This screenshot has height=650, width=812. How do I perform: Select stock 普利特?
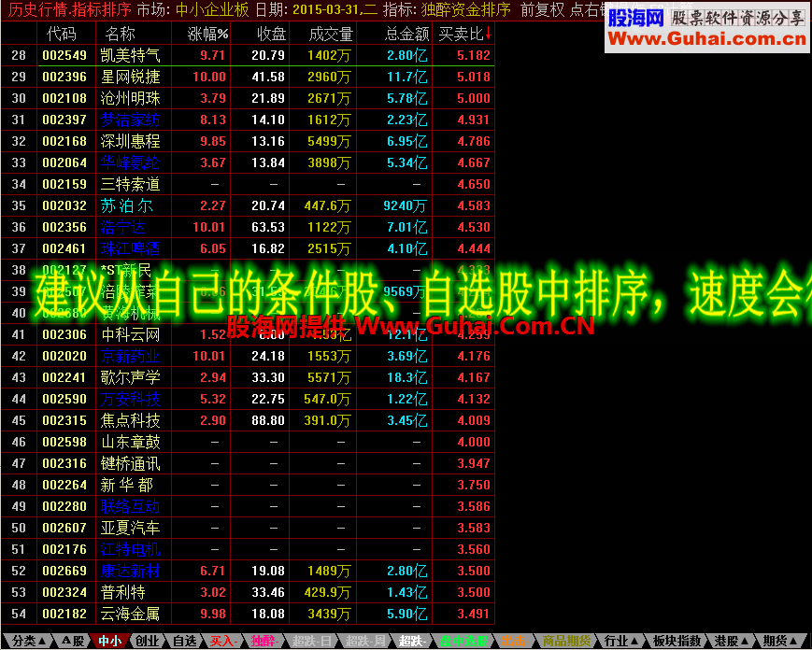(123, 592)
